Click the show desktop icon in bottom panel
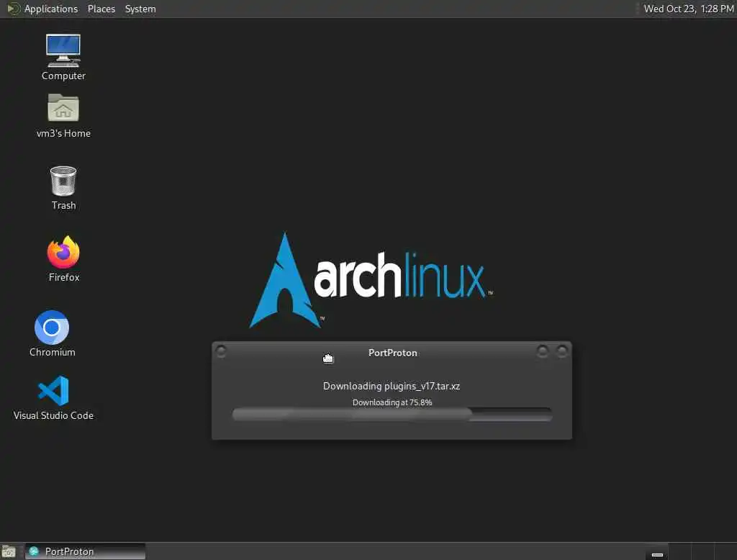 click(x=9, y=551)
